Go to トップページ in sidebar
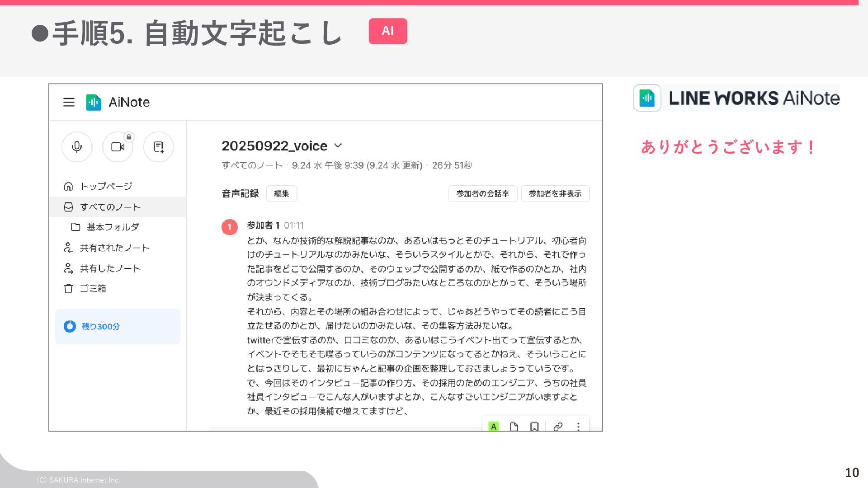 (x=106, y=186)
